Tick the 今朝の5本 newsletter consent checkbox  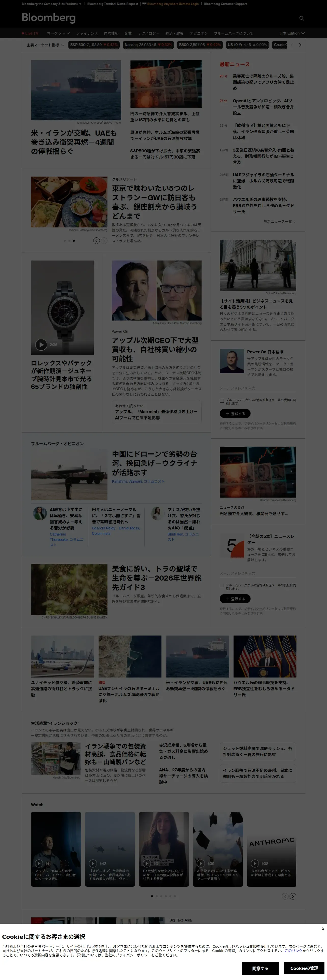222,586
